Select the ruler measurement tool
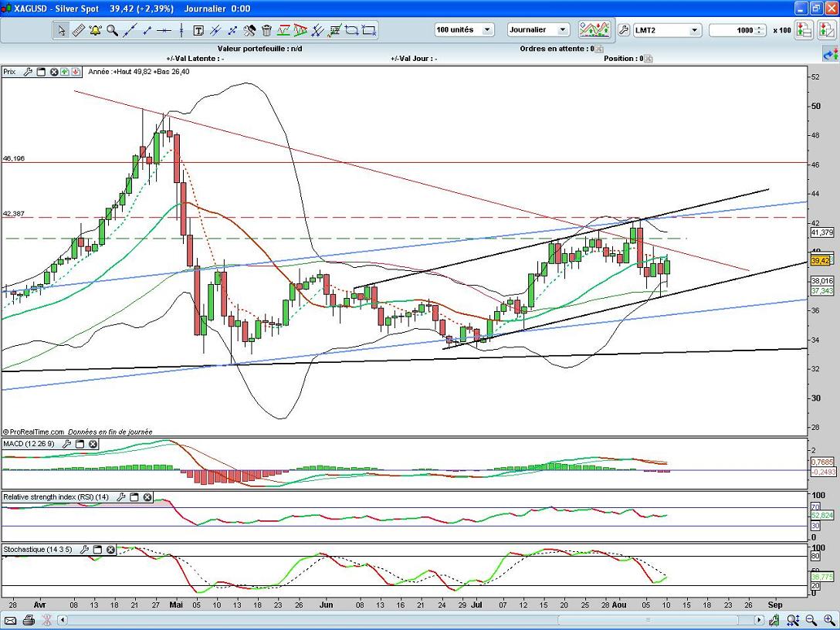The width and height of the screenshot is (840, 630). coord(78,30)
